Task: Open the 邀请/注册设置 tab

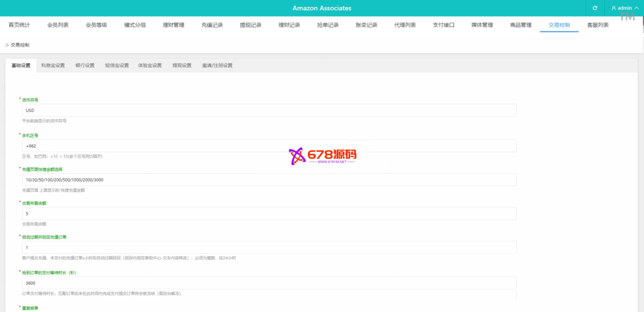Action: tap(217, 65)
